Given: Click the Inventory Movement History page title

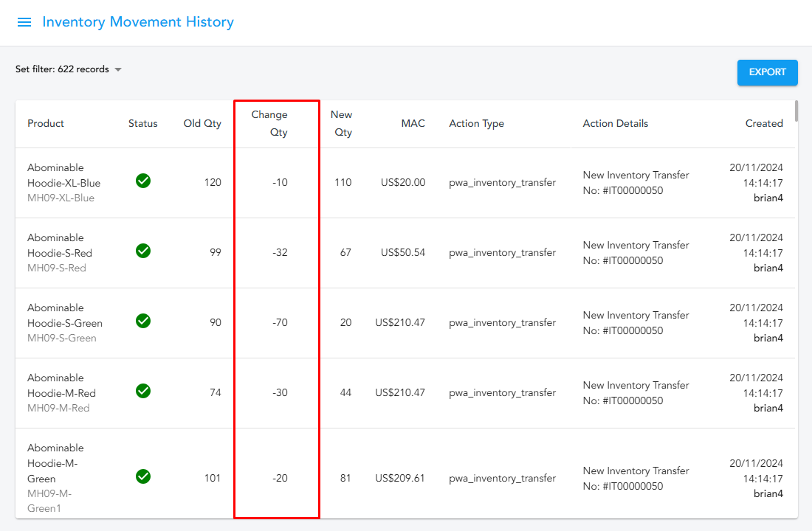Looking at the screenshot, I should coord(138,22).
